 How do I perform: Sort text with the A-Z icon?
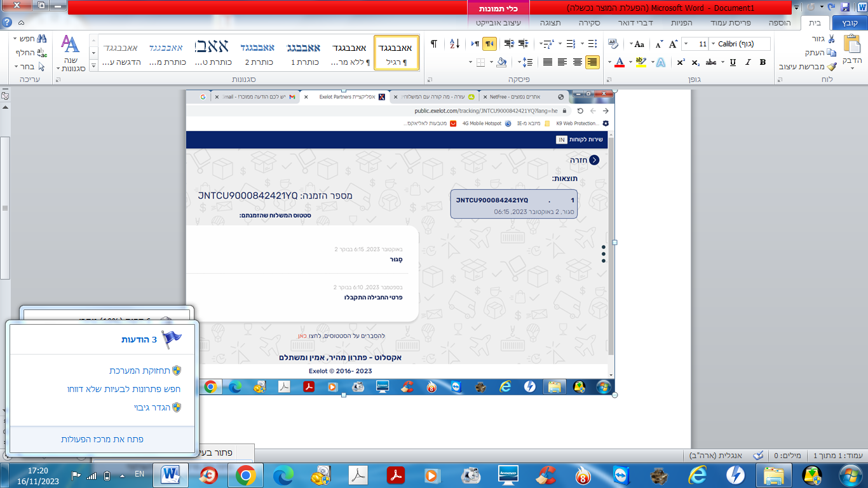pos(455,44)
